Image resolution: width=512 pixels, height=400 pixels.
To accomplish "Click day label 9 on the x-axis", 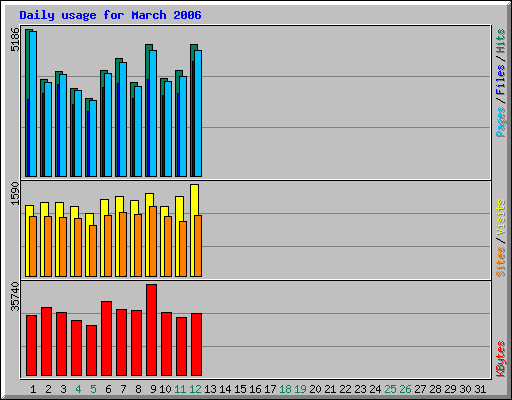I will point(153,389).
